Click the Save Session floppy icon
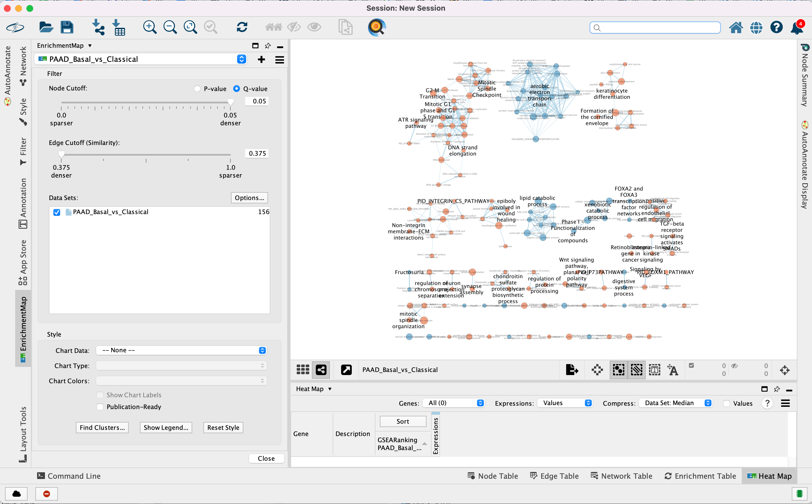The height and width of the screenshot is (504, 812). coord(67,27)
